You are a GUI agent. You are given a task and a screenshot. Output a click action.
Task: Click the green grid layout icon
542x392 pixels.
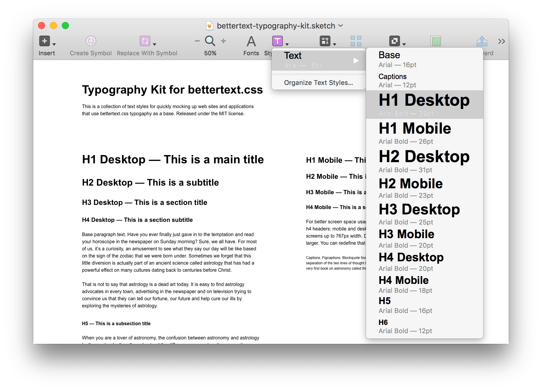click(x=435, y=41)
